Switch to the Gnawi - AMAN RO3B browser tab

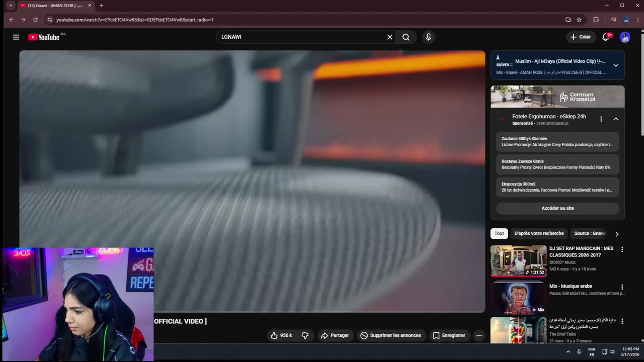click(x=54, y=6)
